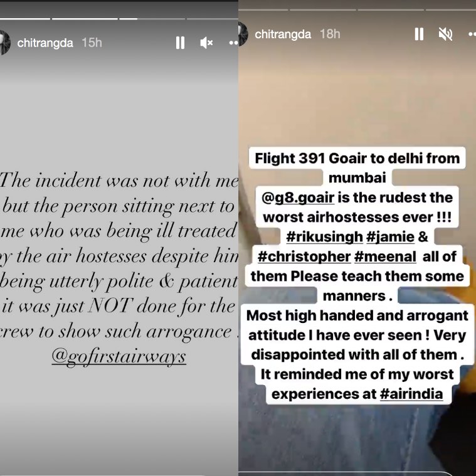Open chitrangda avatar on left story

[4, 43]
